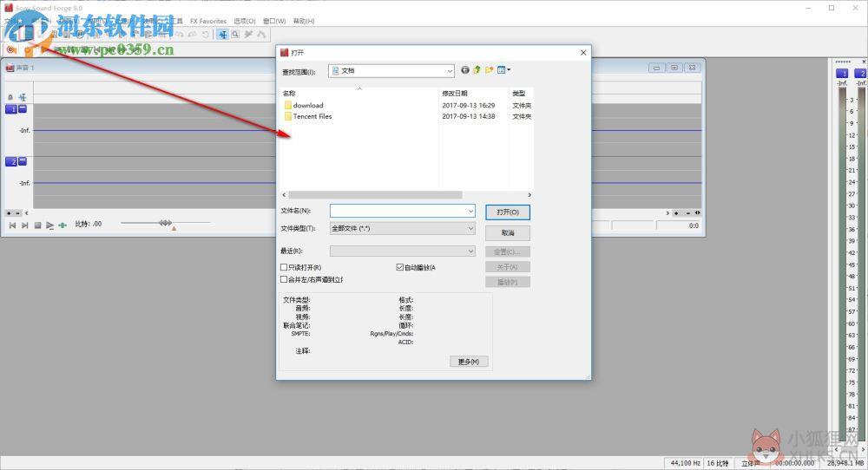Click go-to-start button in the 声音 1 window

point(12,225)
